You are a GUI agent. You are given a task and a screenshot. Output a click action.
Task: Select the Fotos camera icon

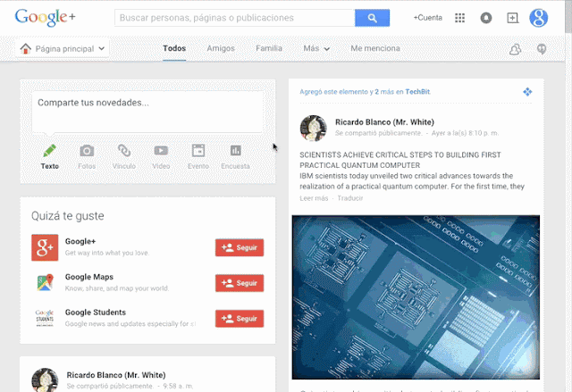pos(87,151)
